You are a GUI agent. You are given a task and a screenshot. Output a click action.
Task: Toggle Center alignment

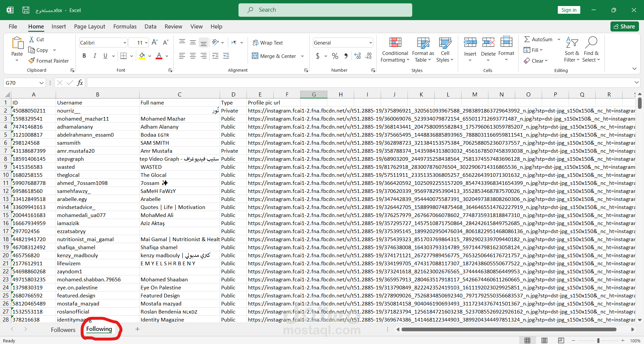point(193,56)
